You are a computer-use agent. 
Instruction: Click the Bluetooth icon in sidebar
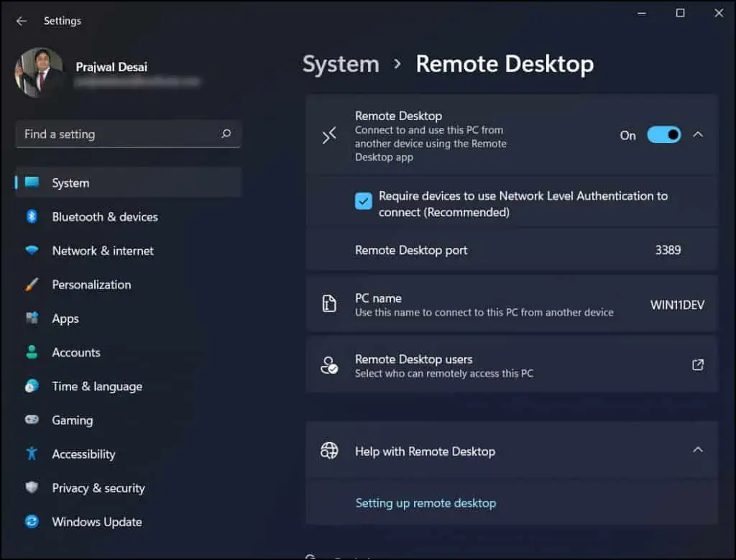(x=32, y=216)
